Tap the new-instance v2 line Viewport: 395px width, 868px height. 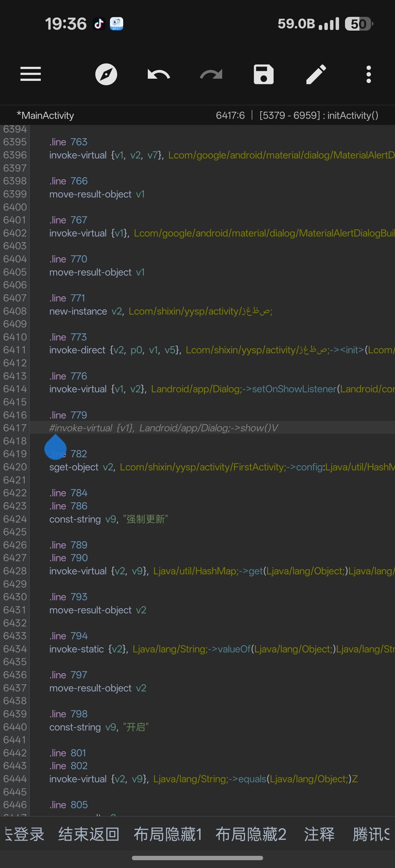(161, 311)
